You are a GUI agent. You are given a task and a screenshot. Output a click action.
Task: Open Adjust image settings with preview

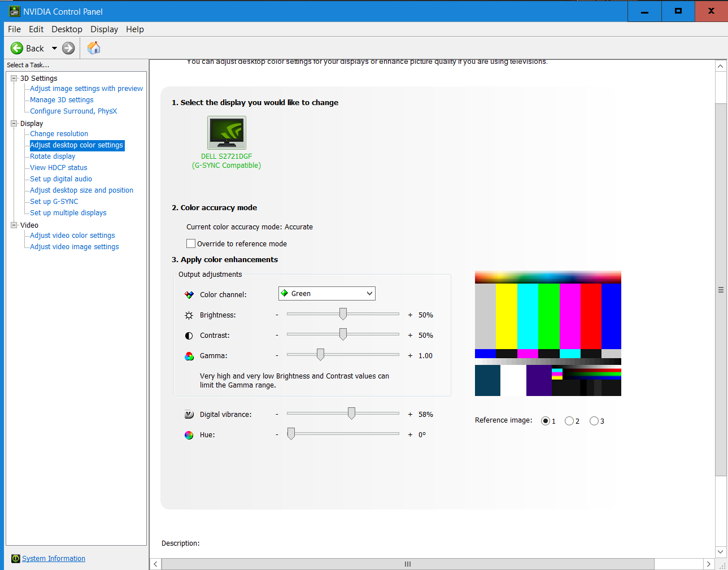coord(86,89)
